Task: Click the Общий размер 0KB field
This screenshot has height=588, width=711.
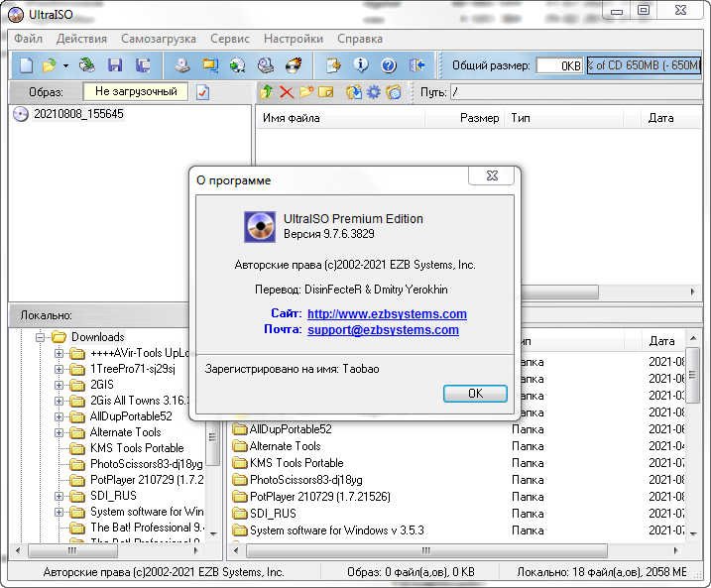Action: click(x=558, y=65)
